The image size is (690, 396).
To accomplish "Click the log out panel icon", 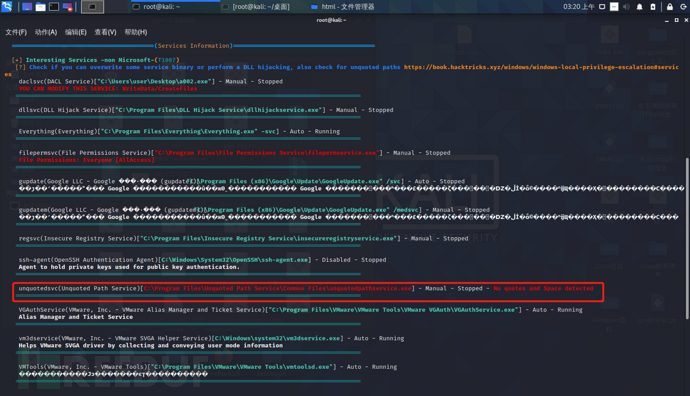I will [x=683, y=7].
